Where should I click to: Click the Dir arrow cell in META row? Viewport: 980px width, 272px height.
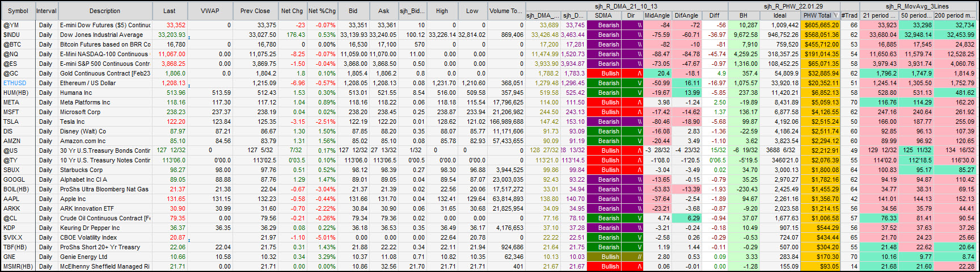(632, 102)
